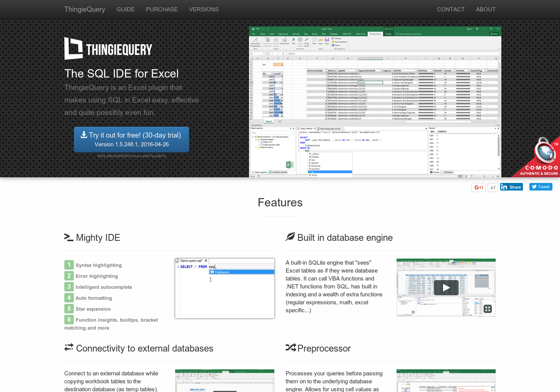Open the large Excel screenshot in hero
This screenshot has width=560, height=392.
(x=375, y=102)
